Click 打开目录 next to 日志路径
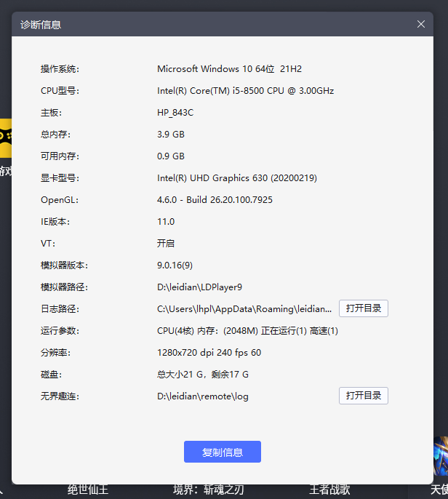Screen dimensions: 448x499 click(x=363, y=308)
